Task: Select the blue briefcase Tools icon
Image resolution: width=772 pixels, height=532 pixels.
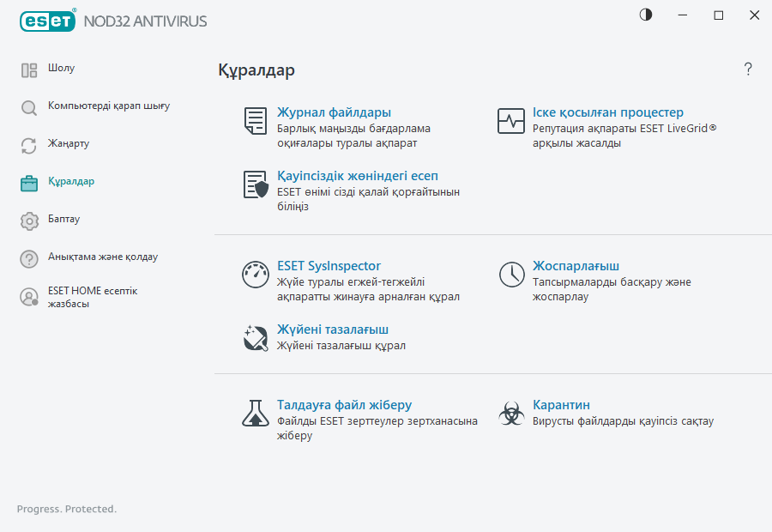Action: pyautogui.click(x=28, y=182)
